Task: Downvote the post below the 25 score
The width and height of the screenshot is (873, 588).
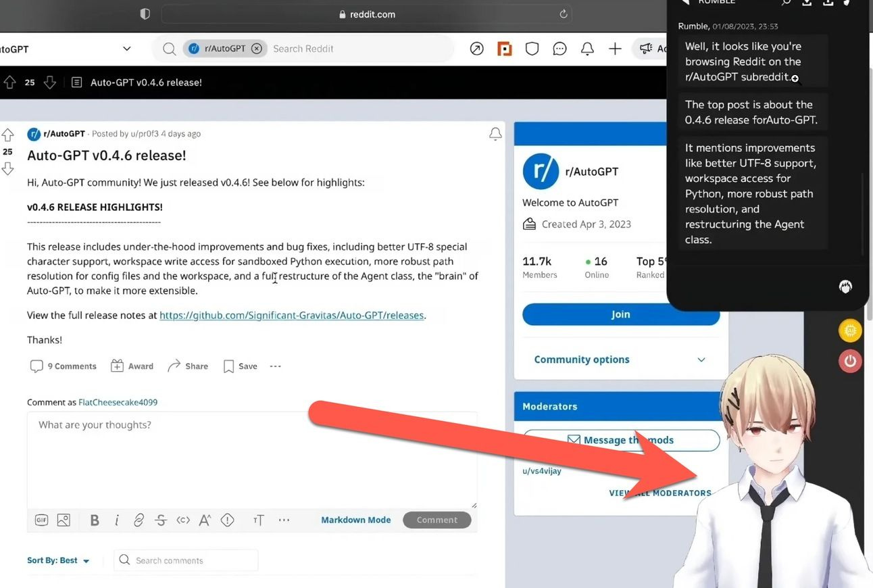Action: (7, 168)
